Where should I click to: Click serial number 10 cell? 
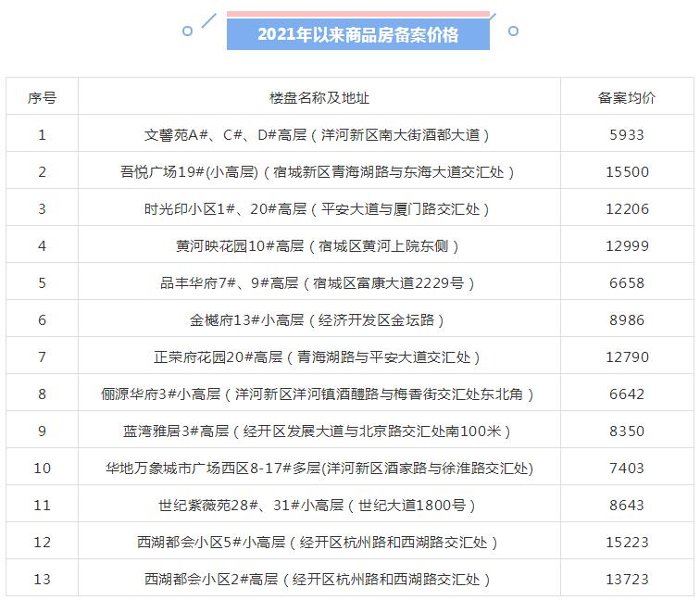click(x=43, y=469)
